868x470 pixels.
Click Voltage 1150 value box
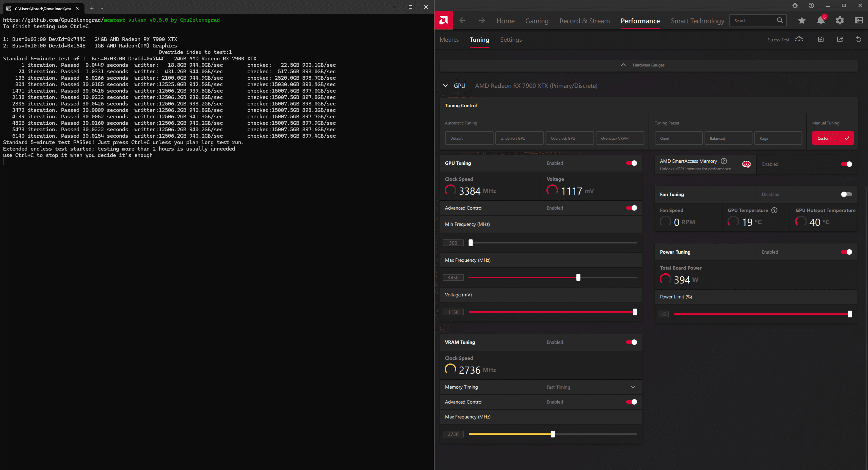coord(453,312)
